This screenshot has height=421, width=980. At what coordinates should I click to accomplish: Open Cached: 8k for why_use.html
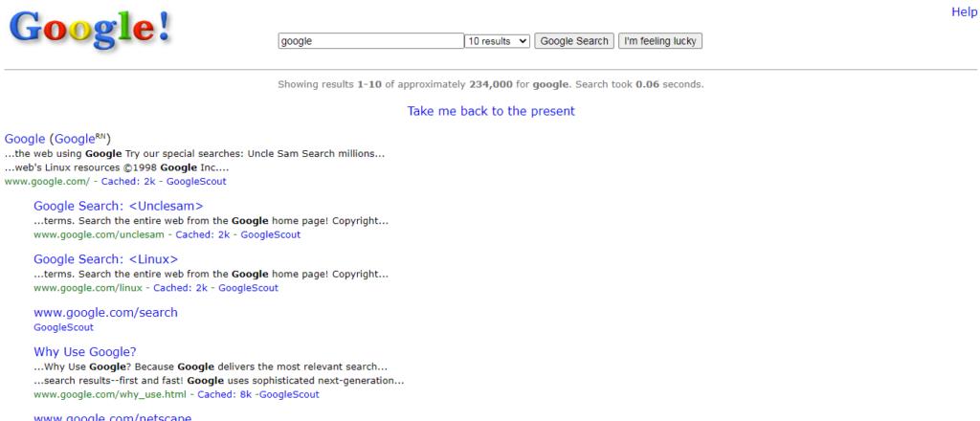224,395
